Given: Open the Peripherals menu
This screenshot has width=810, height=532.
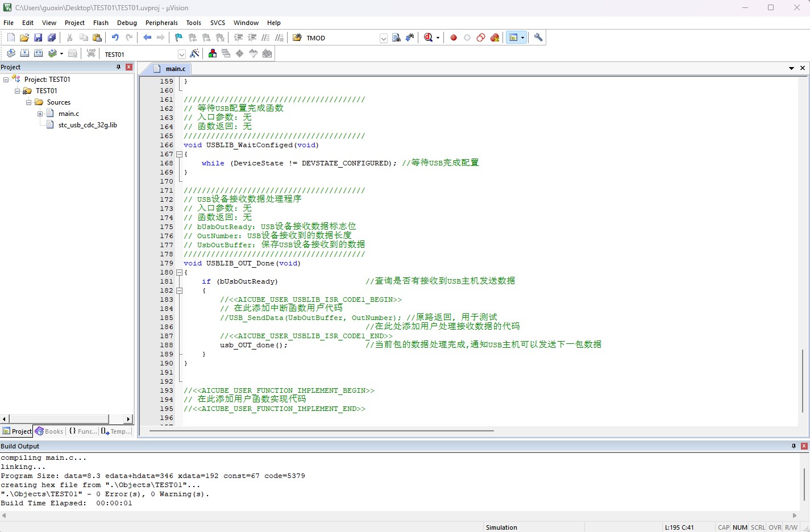Looking at the screenshot, I should click(161, 23).
